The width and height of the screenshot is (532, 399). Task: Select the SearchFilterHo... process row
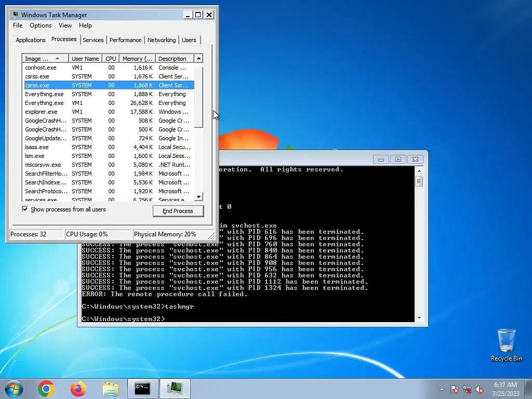[109, 174]
